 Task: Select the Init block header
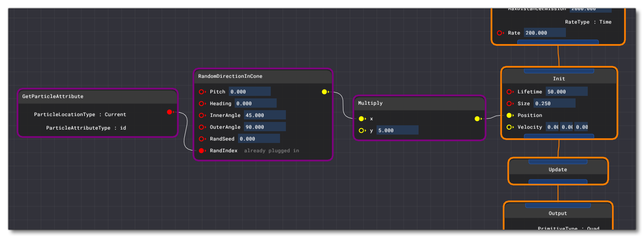coord(559,79)
